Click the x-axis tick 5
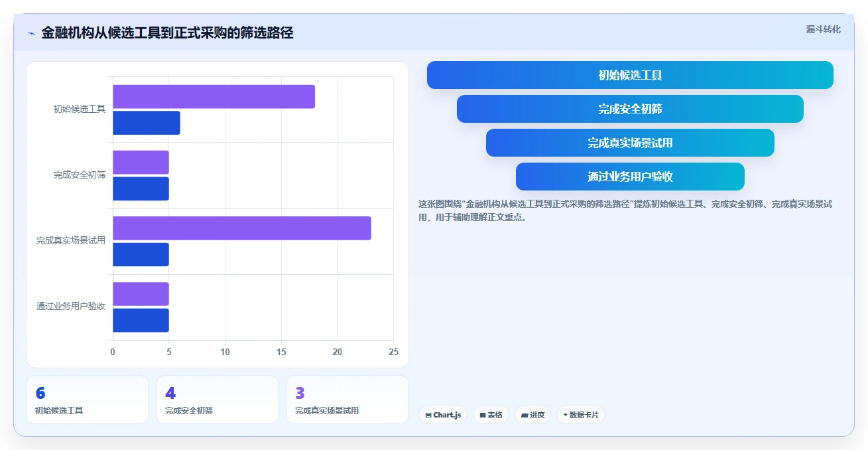 (169, 352)
